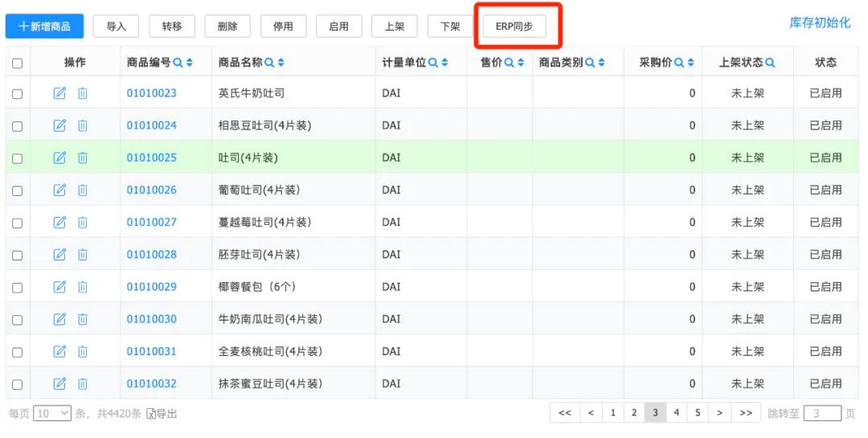
Task: Open edit icon for 相思豆吐司 row
Action: click(59, 125)
